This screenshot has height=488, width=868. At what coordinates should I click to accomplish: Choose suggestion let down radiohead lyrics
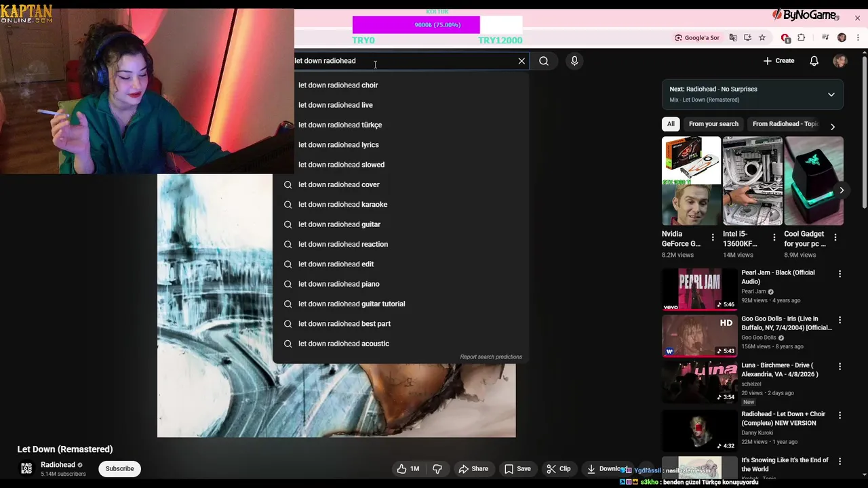[401, 145]
